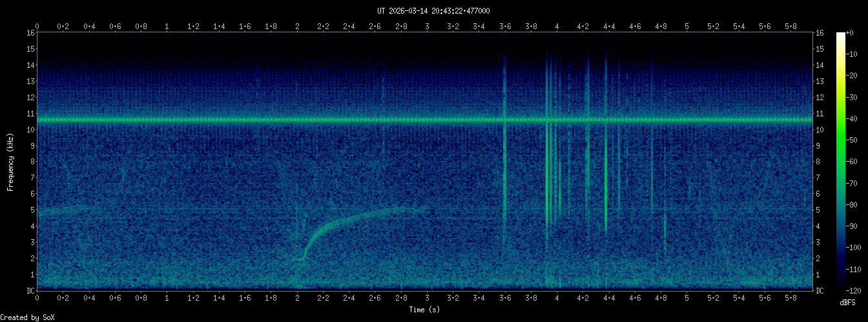The image size is (868, 322).
Task: Click the dBFS label under color bar
Action: pos(848,303)
